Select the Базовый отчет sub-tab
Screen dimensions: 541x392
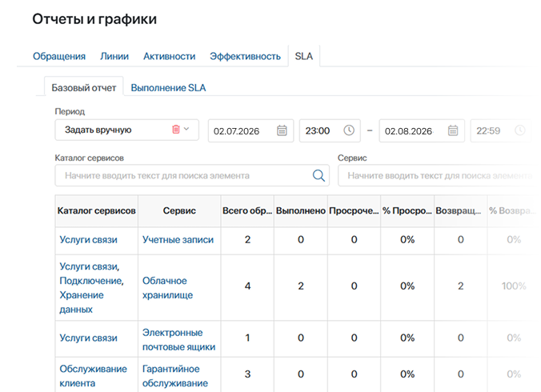83,88
